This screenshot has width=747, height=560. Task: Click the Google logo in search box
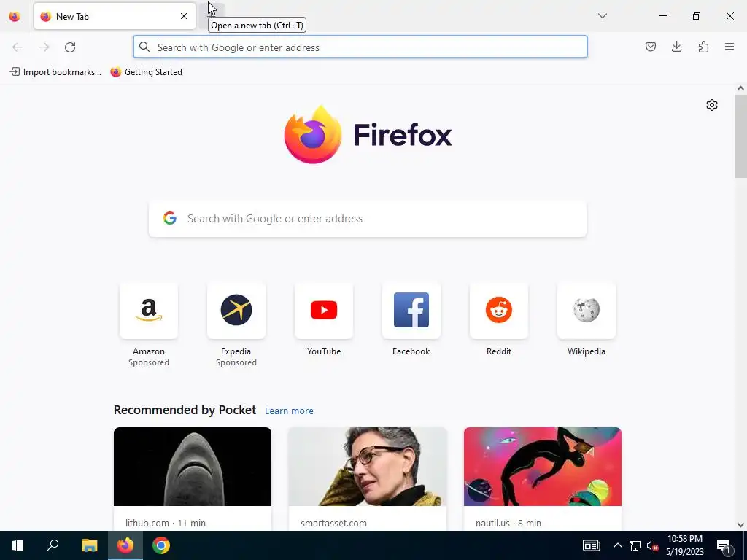(169, 218)
